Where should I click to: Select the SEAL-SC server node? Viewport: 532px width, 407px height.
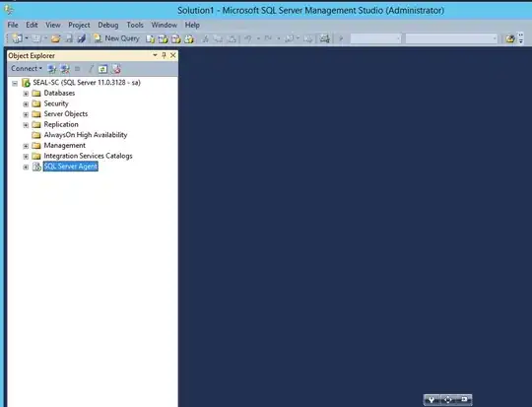(x=87, y=83)
